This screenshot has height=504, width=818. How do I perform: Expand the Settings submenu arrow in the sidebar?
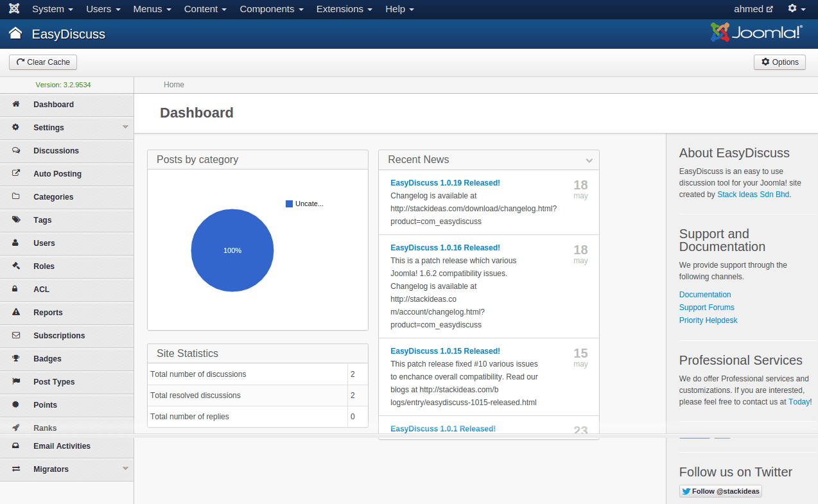[125, 126]
